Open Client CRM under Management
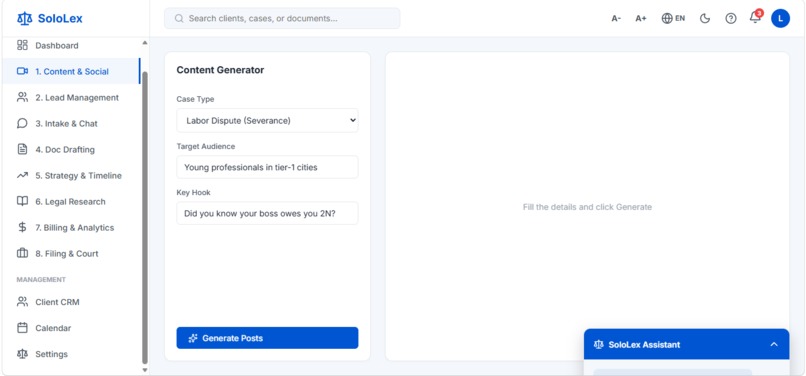This screenshot has width=806, height=376. [70, 302]
